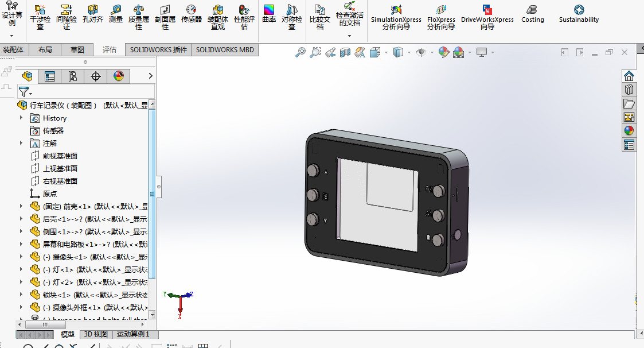The width and height of the screenshot is (644, 348).
Task: Click 检查激活的文档 check active document
Action: pos(349,14)
